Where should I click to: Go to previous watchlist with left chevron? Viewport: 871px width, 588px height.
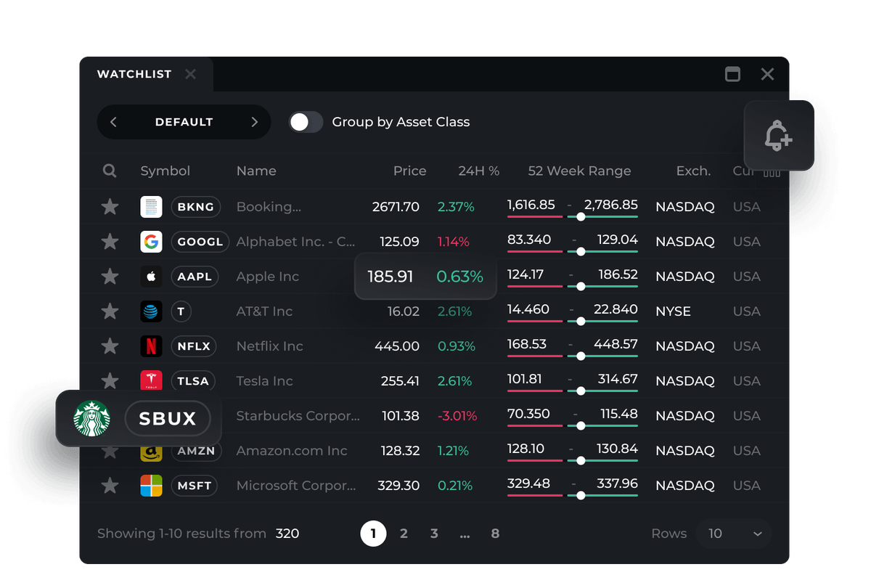[x=113, y=122]
